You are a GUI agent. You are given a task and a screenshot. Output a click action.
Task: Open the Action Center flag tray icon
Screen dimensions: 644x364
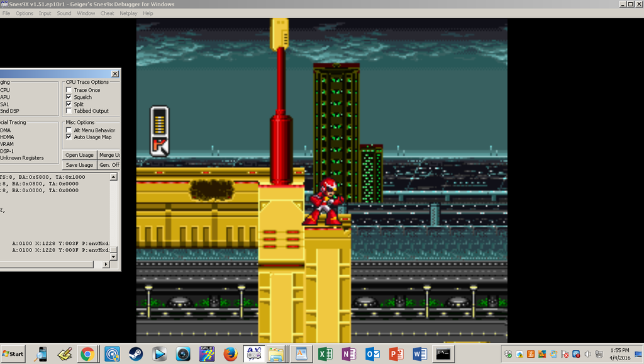(565, 354)
